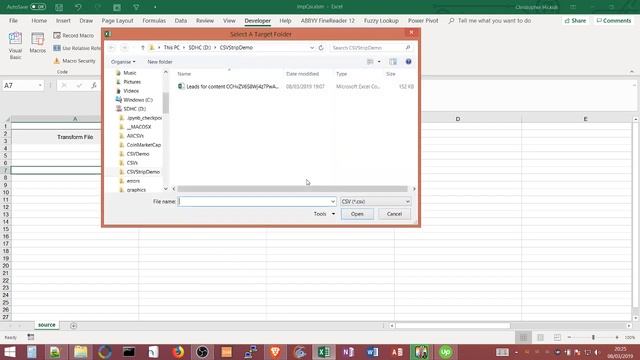Click SDHC (D:) in address path
The height and width of the screenshot is (360, 640).
pos(199,48)
